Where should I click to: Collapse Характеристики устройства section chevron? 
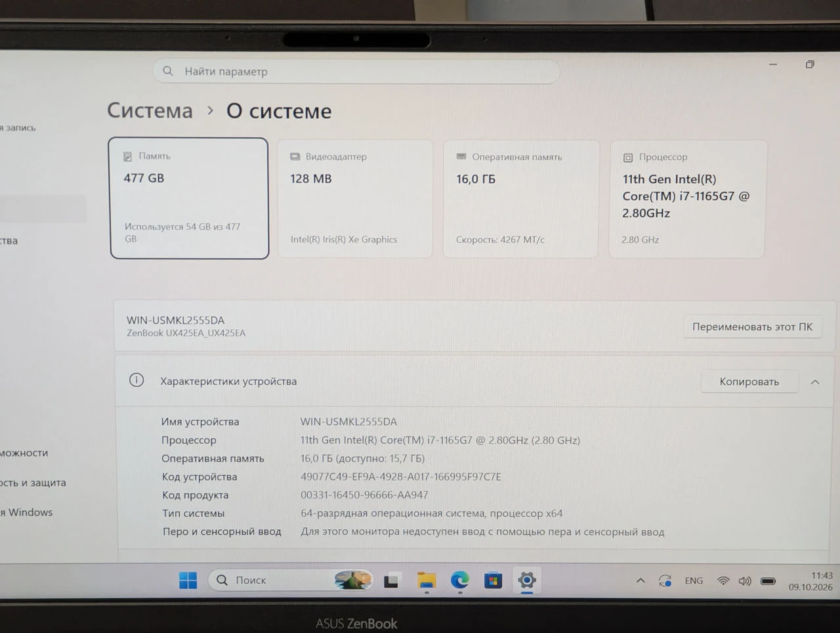point(815,382)
